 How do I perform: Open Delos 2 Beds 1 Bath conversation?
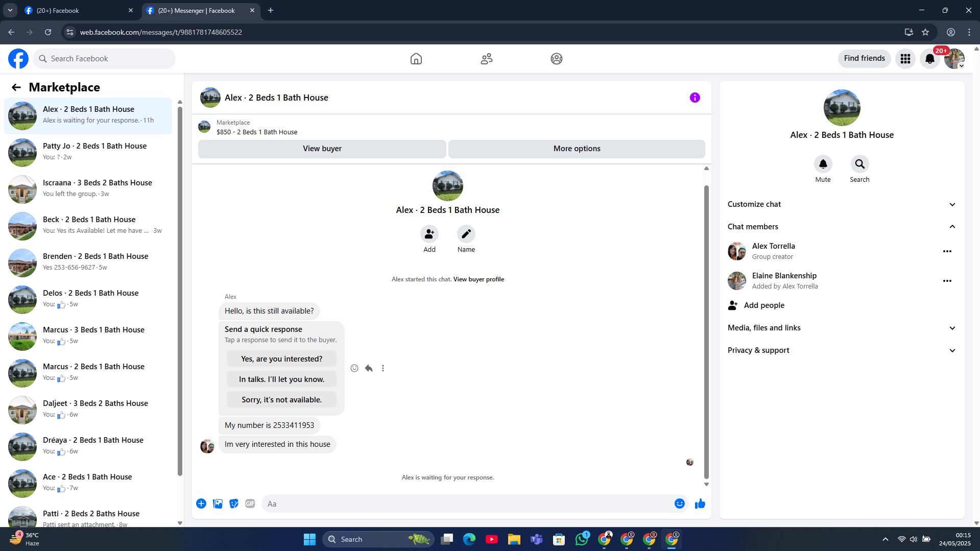pos(88,300)
